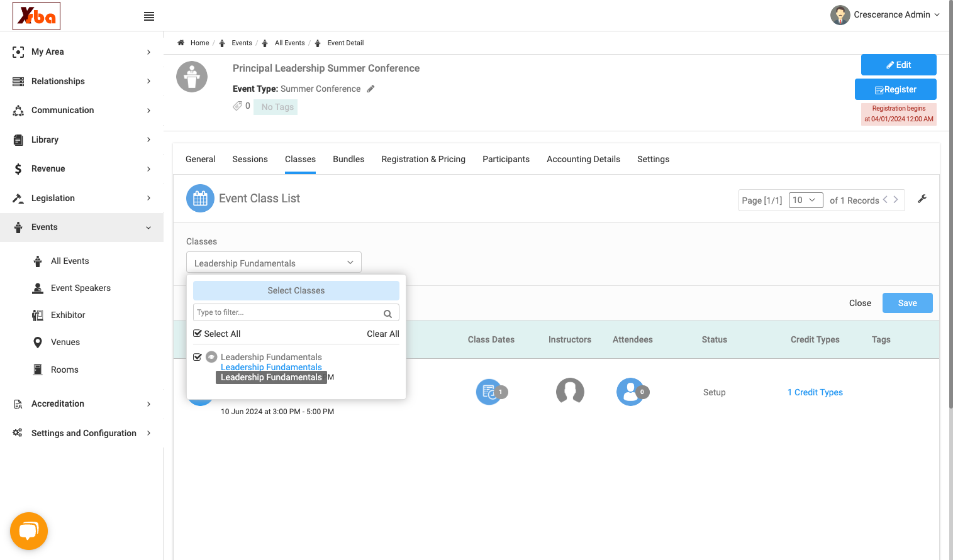Click the search icon in filter box

pyautogui.click(x=388, y=313)
